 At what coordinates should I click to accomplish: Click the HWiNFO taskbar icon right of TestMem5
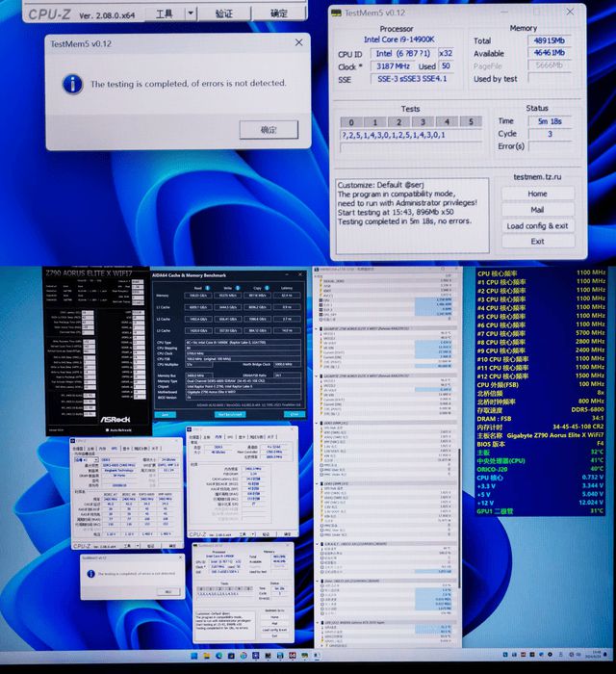click(x=317, y=656)
